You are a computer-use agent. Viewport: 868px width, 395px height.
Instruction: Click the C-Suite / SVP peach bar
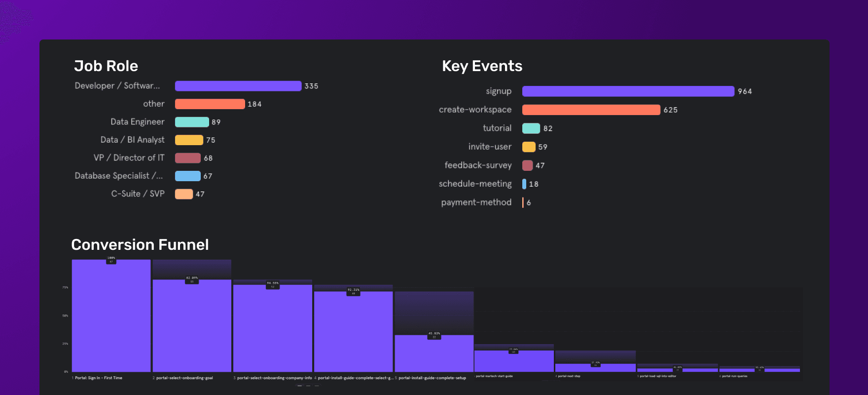184,194
